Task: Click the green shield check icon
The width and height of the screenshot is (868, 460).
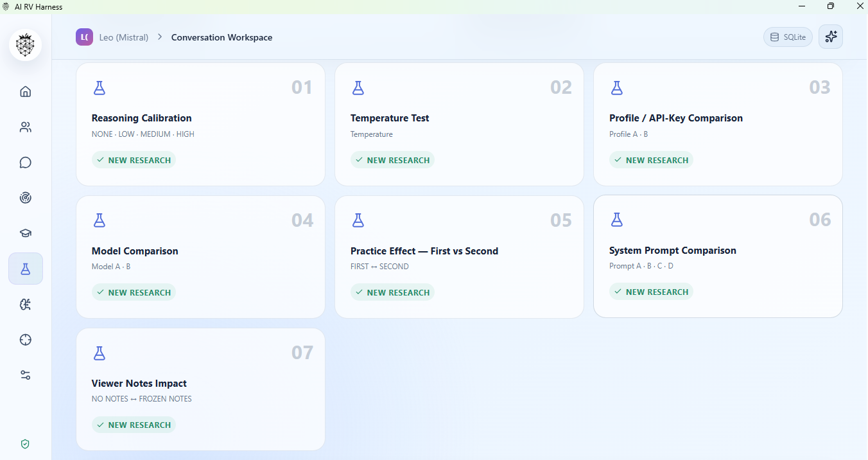Action: click(x=26, y=444)
